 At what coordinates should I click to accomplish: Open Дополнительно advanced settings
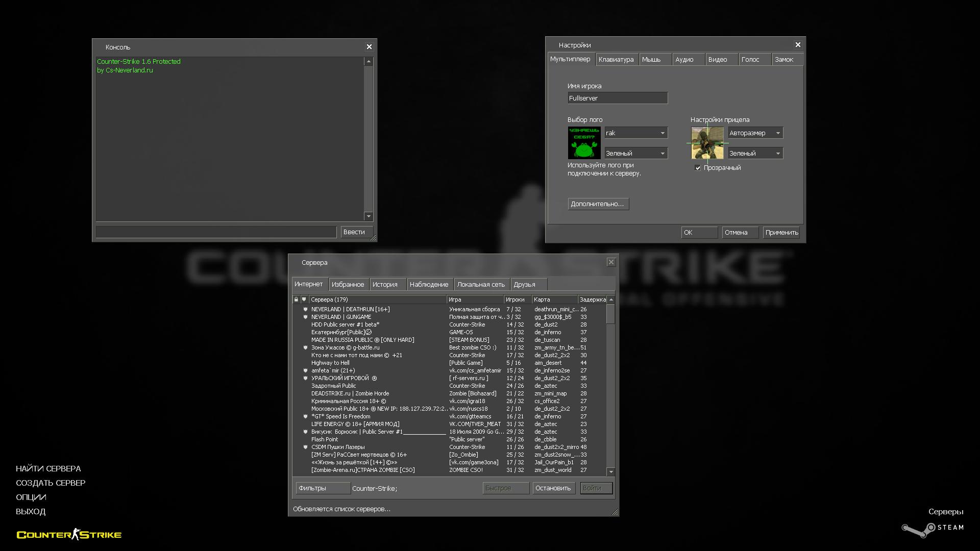pos(598,204)
